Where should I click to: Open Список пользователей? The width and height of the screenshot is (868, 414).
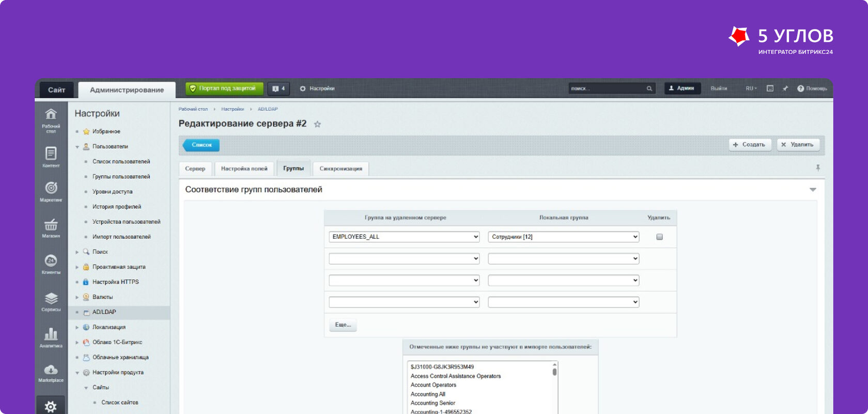point(121,162)
